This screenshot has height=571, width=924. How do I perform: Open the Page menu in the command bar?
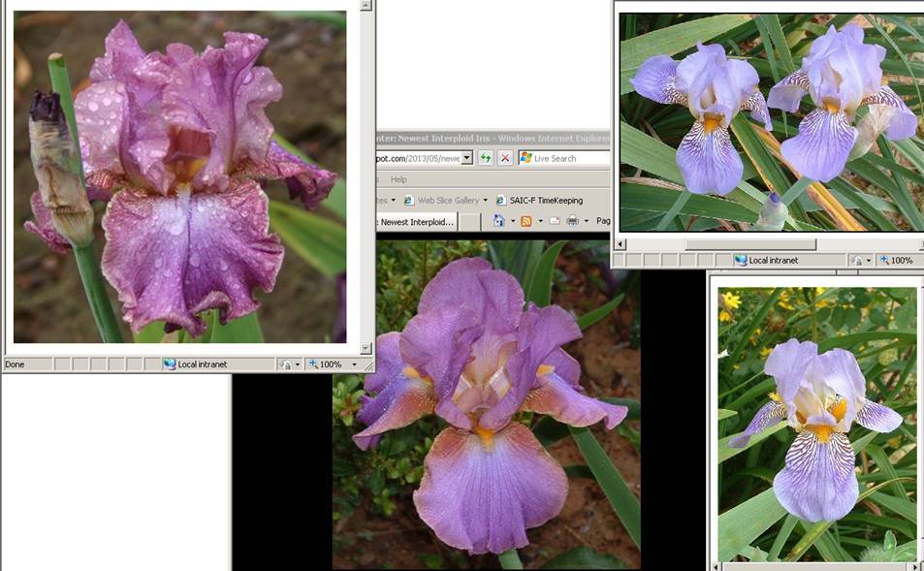603,221
